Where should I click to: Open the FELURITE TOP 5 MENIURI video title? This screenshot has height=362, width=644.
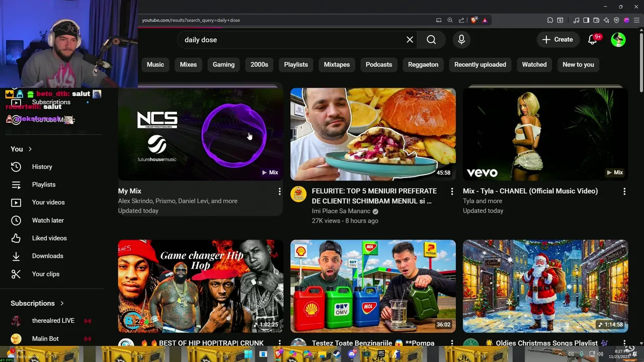coord(374,196)
